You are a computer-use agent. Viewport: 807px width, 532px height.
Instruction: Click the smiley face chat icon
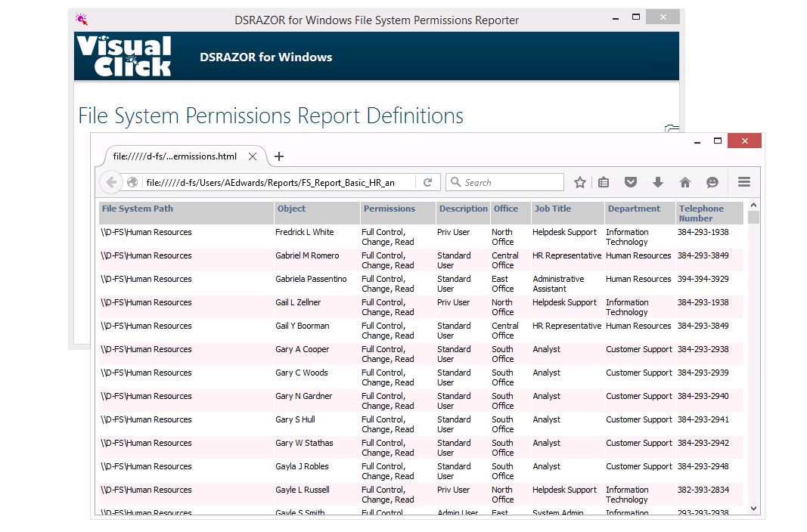pos(712,182)
